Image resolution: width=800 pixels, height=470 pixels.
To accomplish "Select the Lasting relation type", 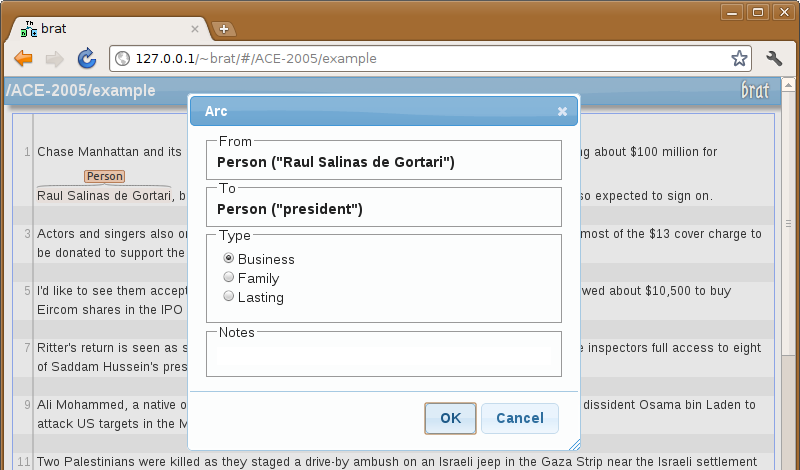I will click(x=229, y=297).
